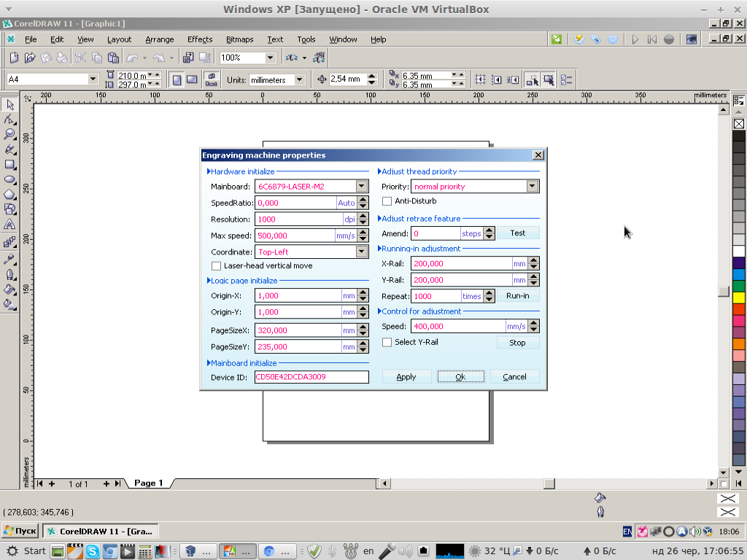
Task: Toggle the Anti-Disturb checkbox
Action: point(387,201)
